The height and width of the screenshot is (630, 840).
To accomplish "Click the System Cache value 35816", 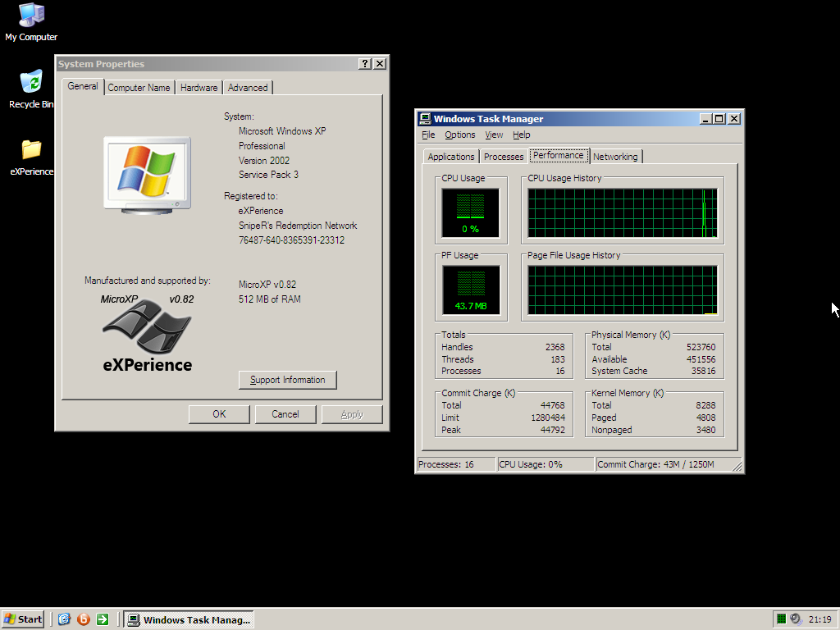I will pos(703,371).
